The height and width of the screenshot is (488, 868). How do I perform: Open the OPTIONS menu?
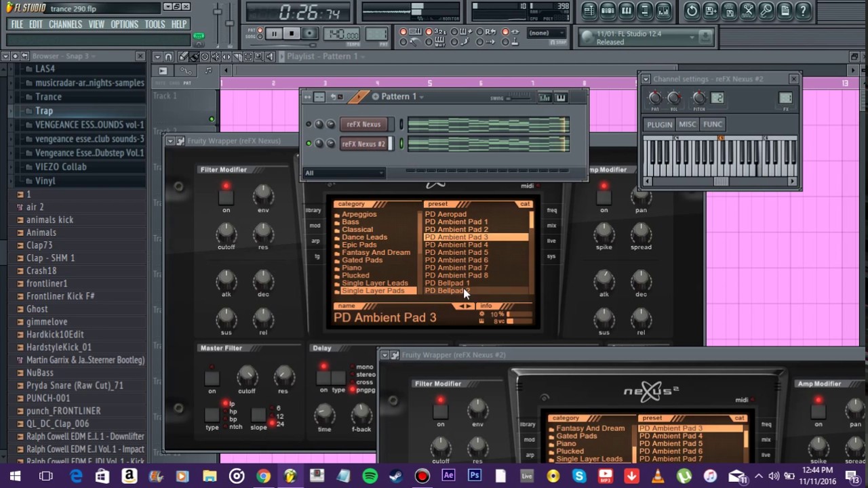[124, 24]
